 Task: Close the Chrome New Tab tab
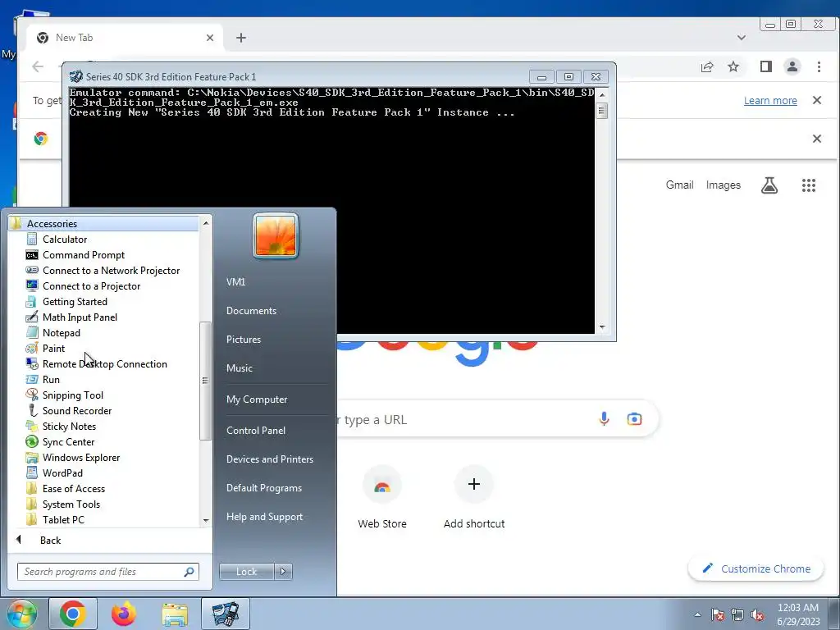[x=210, y=38]
